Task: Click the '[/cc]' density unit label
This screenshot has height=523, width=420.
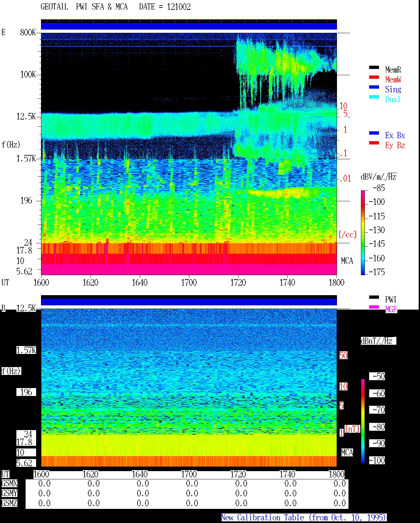Action: (x=347, y=234)
